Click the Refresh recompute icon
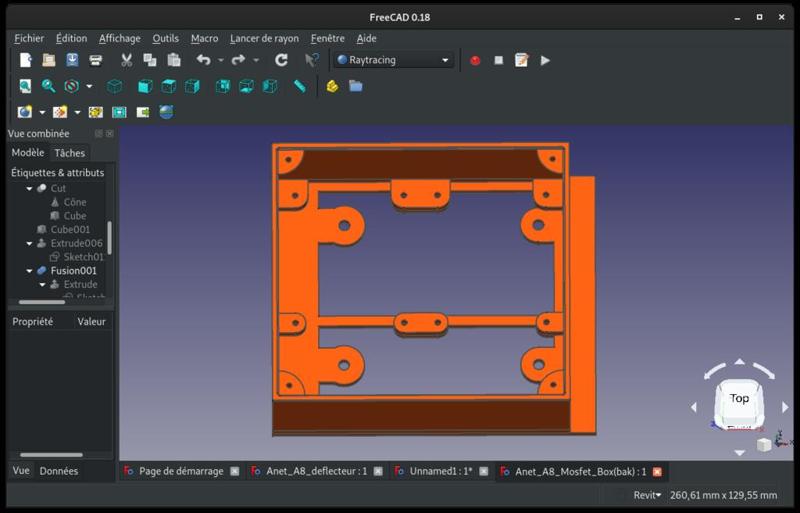The height and width of the screenshot is (513, 800). tap(281, 60)
